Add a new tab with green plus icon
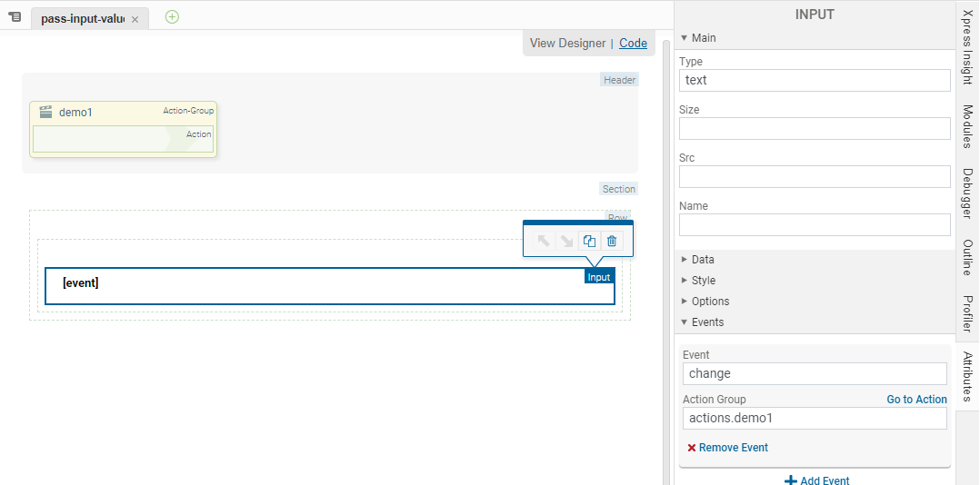 [x=172, y=16]
